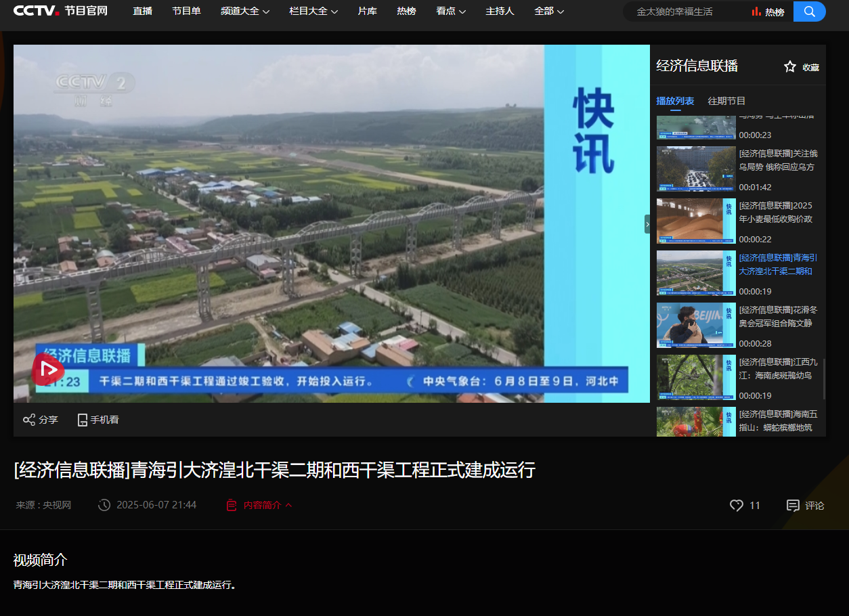
Task: Expand the 全部 dropdown menu
Action: 549,11
